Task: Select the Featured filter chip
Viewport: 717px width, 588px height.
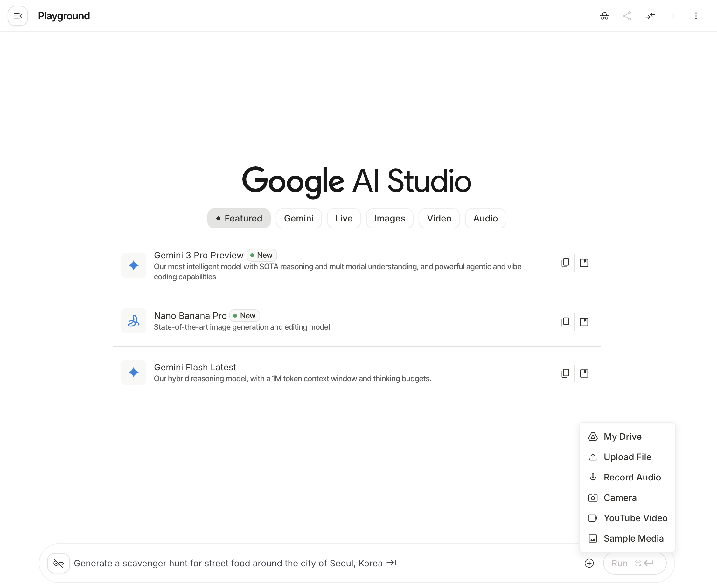Action: point(239,218)
